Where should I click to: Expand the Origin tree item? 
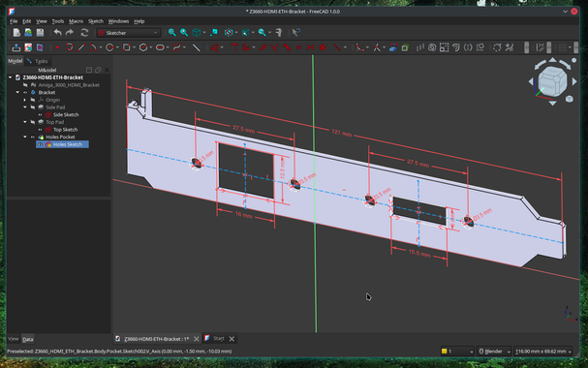click(25, 100)
